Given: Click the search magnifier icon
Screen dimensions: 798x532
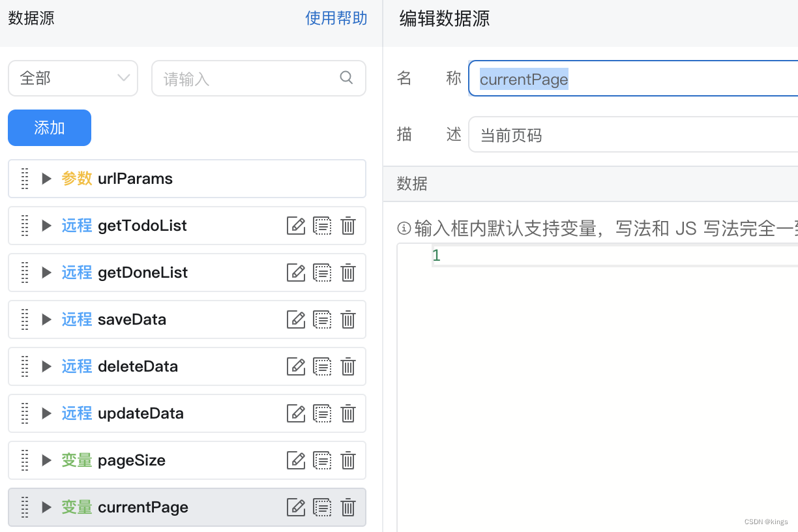Looking at the screenshot, I should 346,78.
